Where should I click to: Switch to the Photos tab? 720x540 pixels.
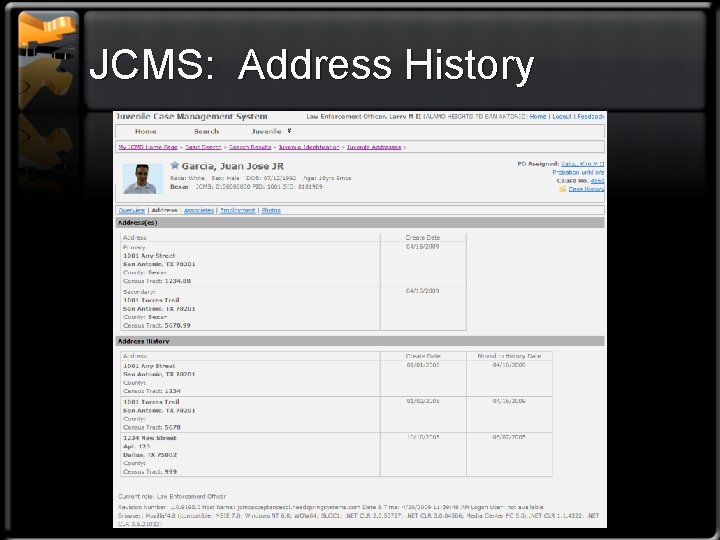click(x=271, y=210)
